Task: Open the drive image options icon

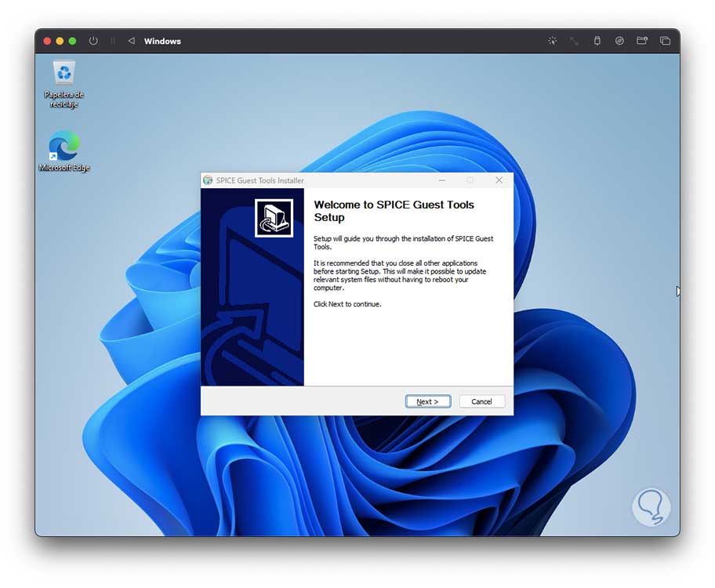Action: 619,41
